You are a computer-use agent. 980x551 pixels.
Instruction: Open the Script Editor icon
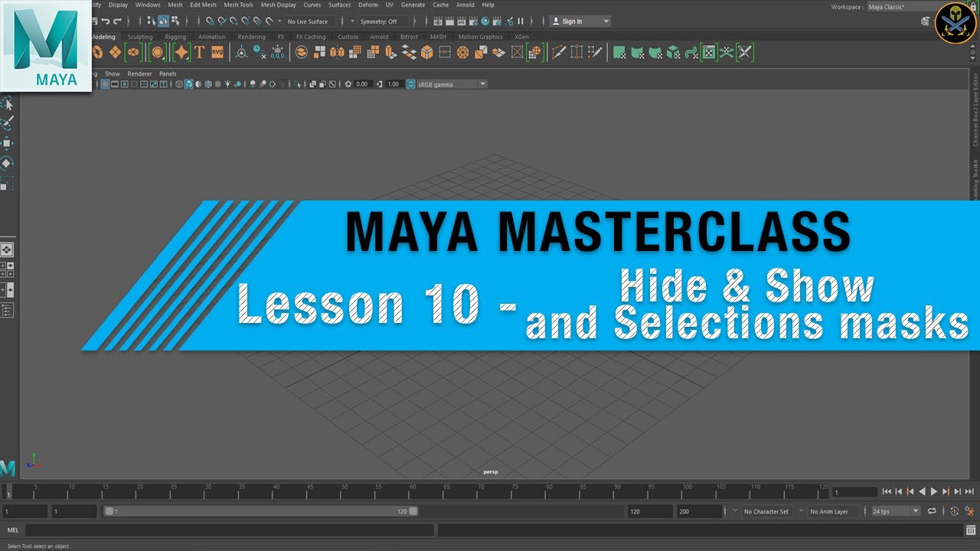pyautogui.click(x=971, y=530)
